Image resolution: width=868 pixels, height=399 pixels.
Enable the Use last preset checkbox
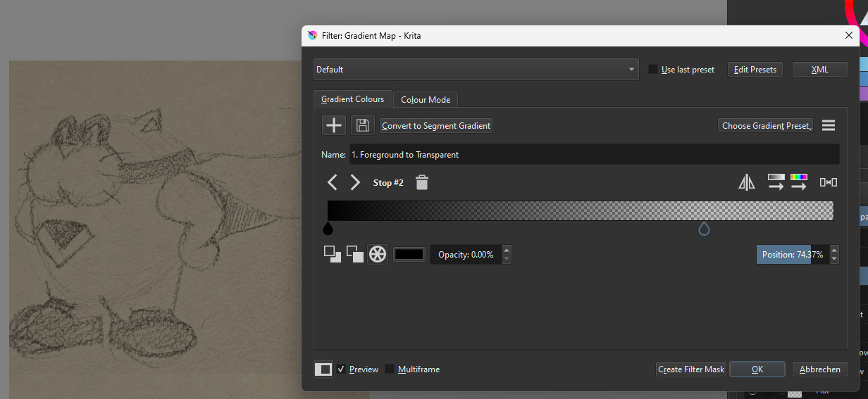click(653, 70)
